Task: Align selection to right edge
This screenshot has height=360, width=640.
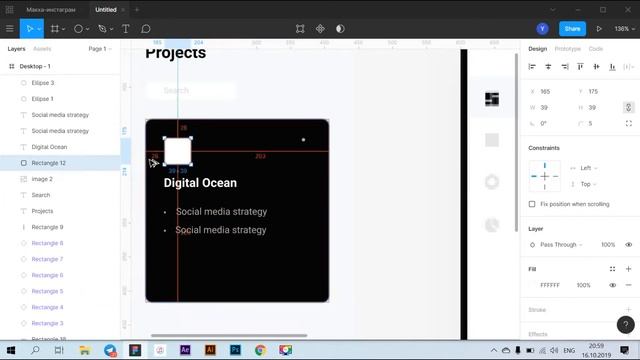Action: 564,67
